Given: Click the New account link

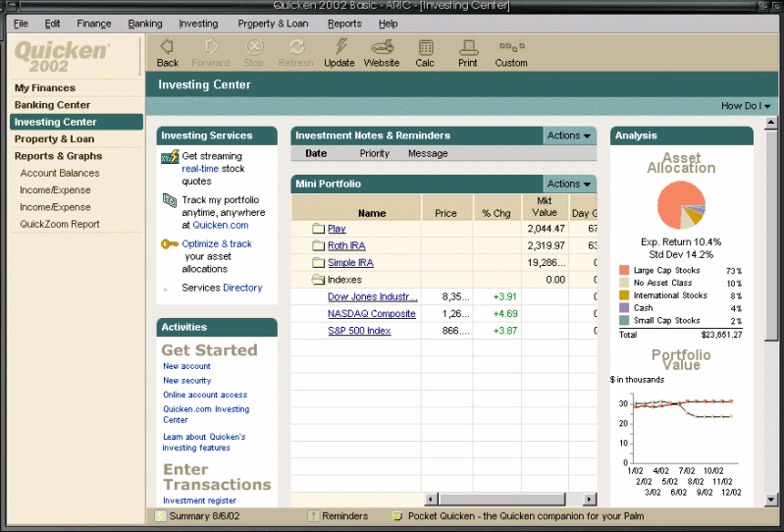Looking at the screenshot, I should 186,366.
